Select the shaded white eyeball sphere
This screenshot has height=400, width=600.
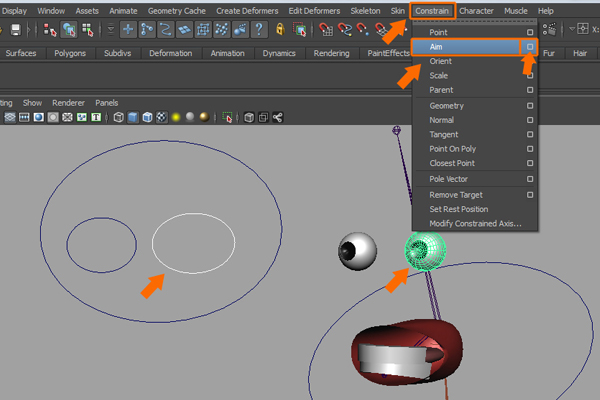357,251
